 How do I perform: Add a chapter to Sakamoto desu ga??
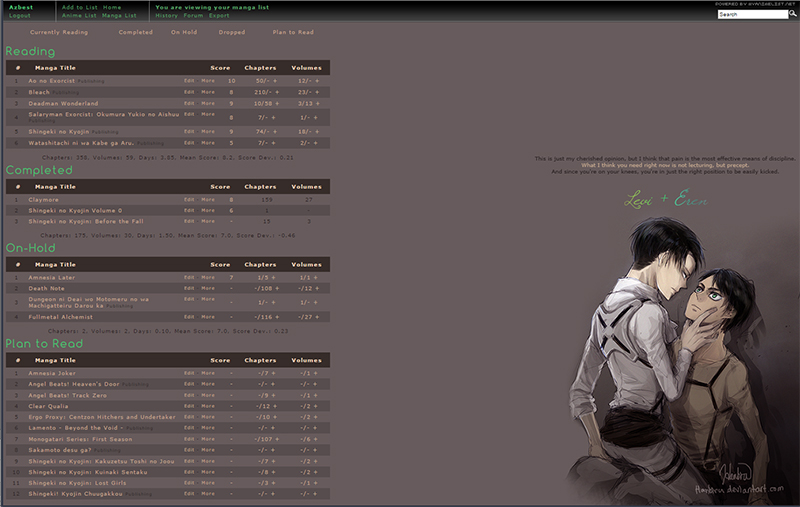[273, 450]
